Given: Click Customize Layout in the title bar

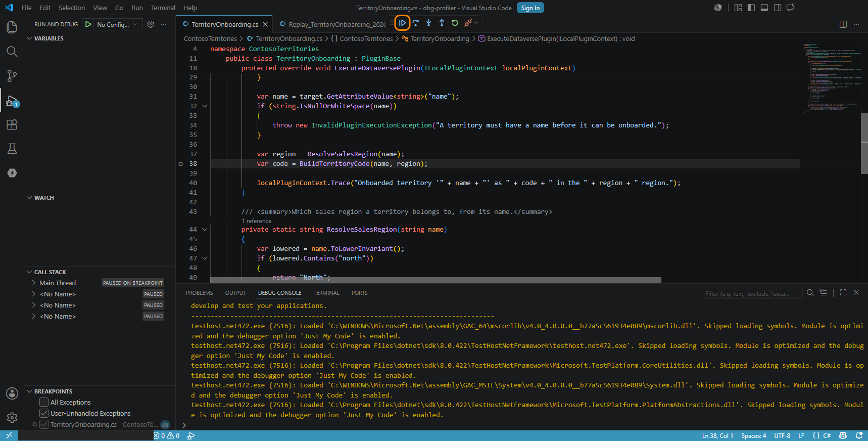Looking at the screenshot, I should pos(738,8).
